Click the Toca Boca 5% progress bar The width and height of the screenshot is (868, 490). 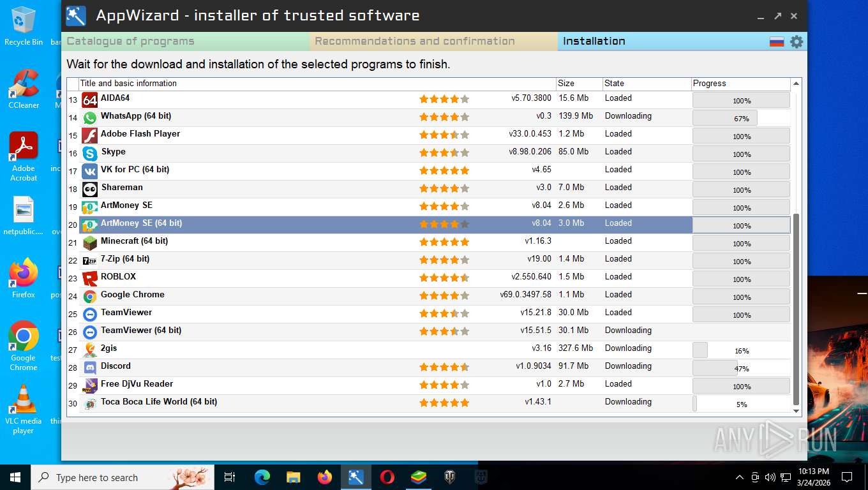[x=741, y=404]
